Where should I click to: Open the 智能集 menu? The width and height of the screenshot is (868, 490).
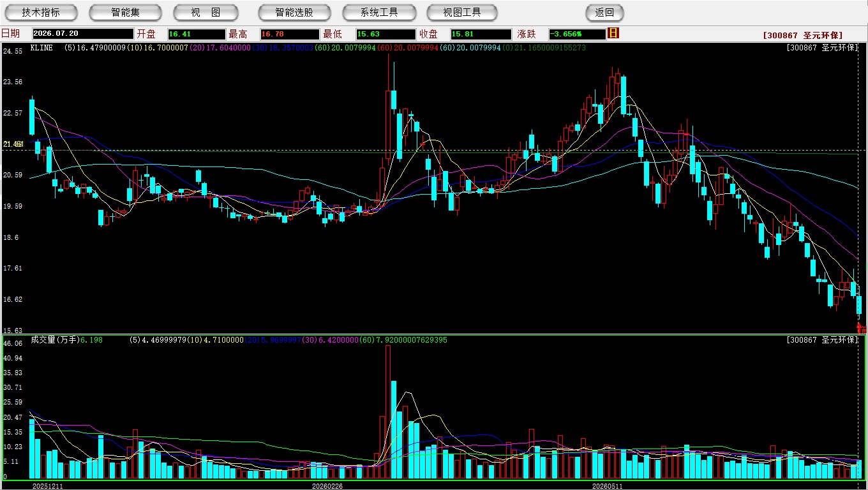click(125, 12)
